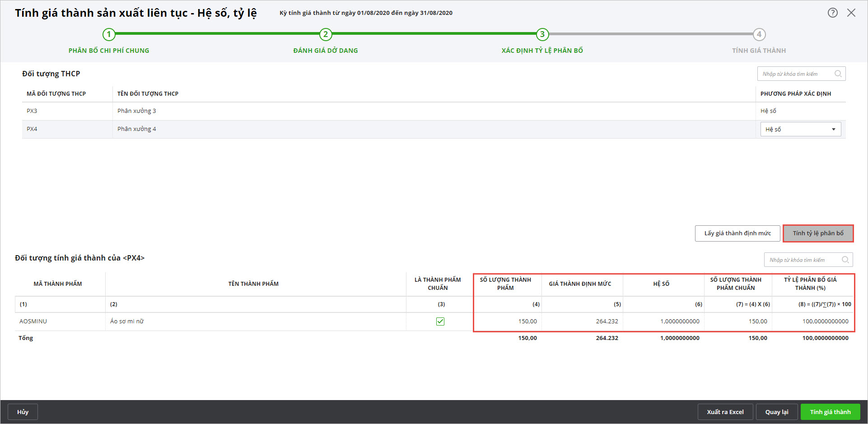
Task: Select step 3 circle Xác định tỷ lệ phân bổ
Action: (542, 34)
